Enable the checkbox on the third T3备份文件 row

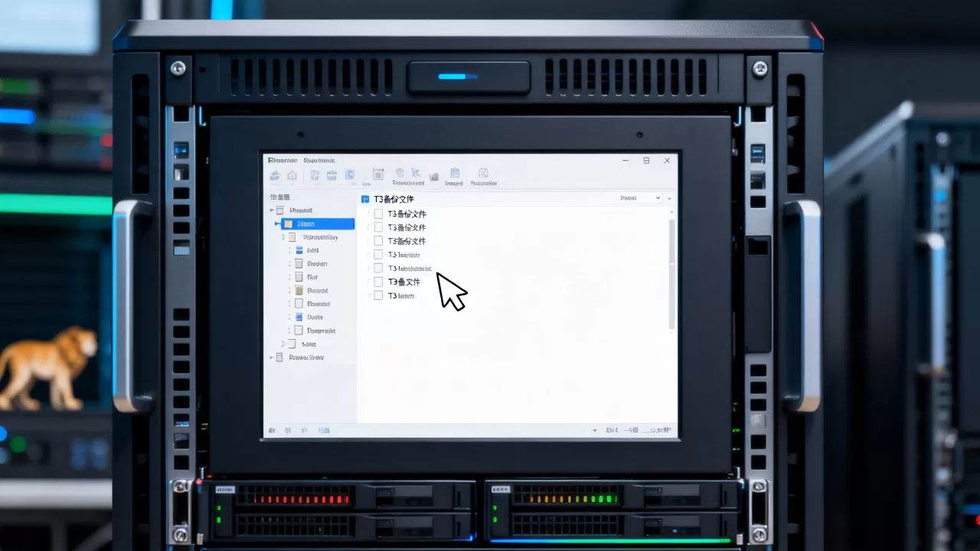tap(378, 241)
